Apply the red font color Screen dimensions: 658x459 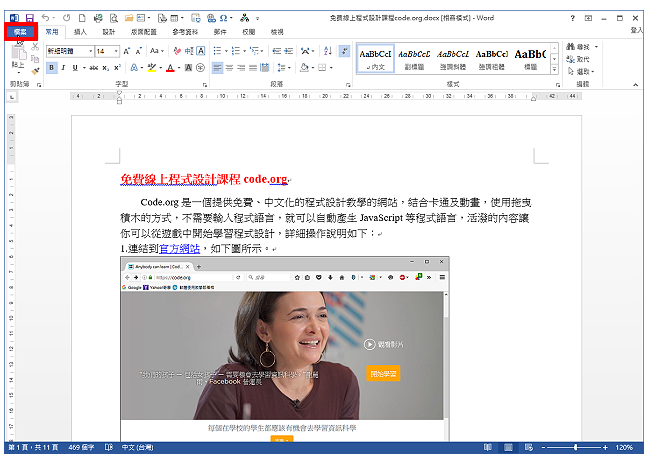tap(170, 67)
